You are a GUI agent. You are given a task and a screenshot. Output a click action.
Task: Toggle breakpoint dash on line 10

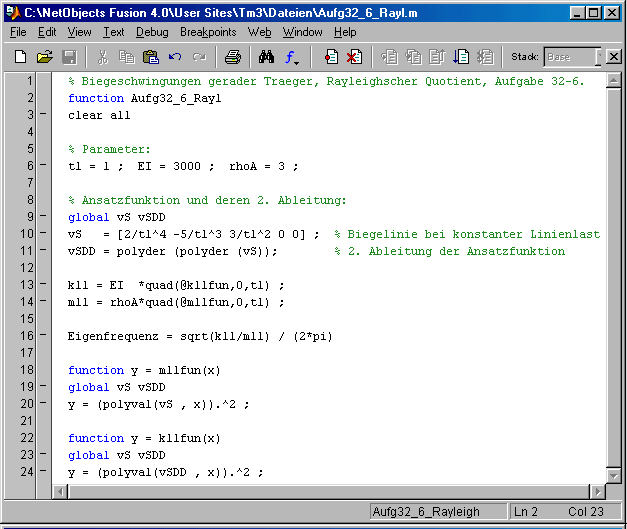click(43, 233)
